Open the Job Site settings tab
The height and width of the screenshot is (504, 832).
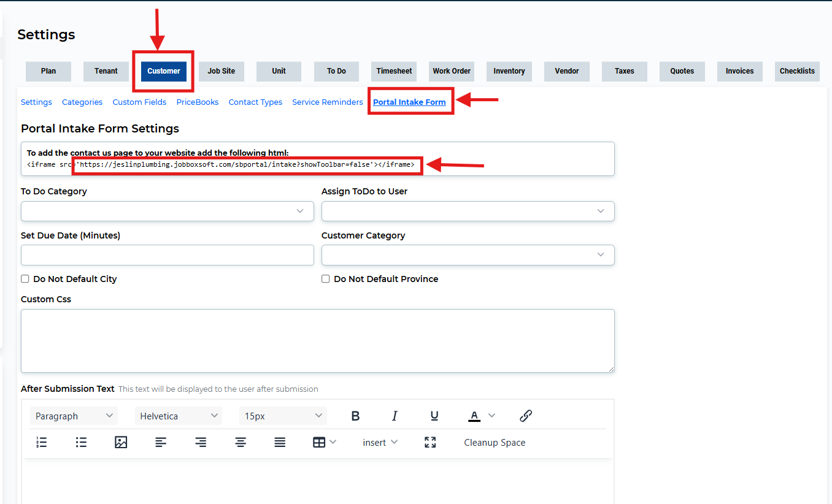(x=221, y=71)
